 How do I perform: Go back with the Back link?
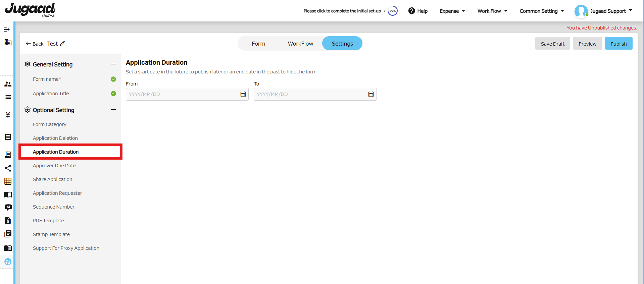click(x=35, y=44)
